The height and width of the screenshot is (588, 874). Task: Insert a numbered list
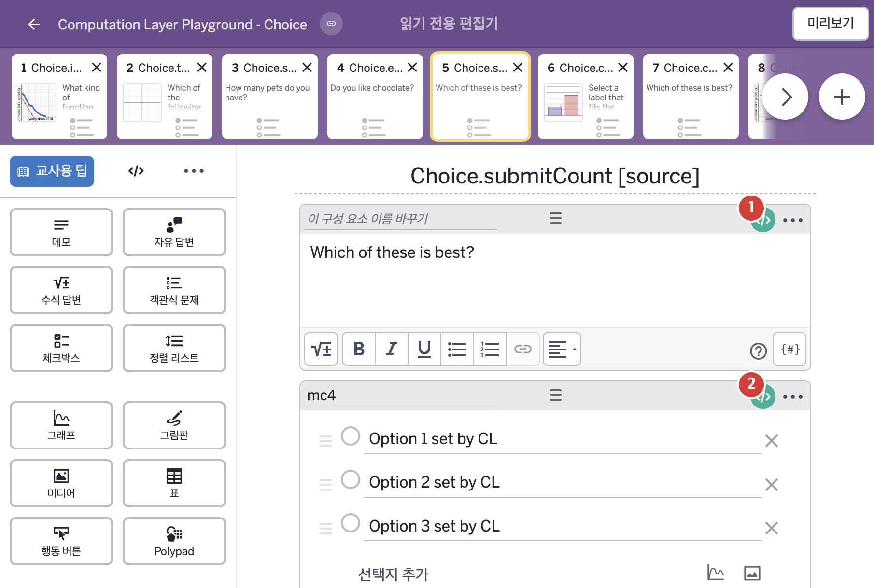pyautogui.click(x=490, y=349)
